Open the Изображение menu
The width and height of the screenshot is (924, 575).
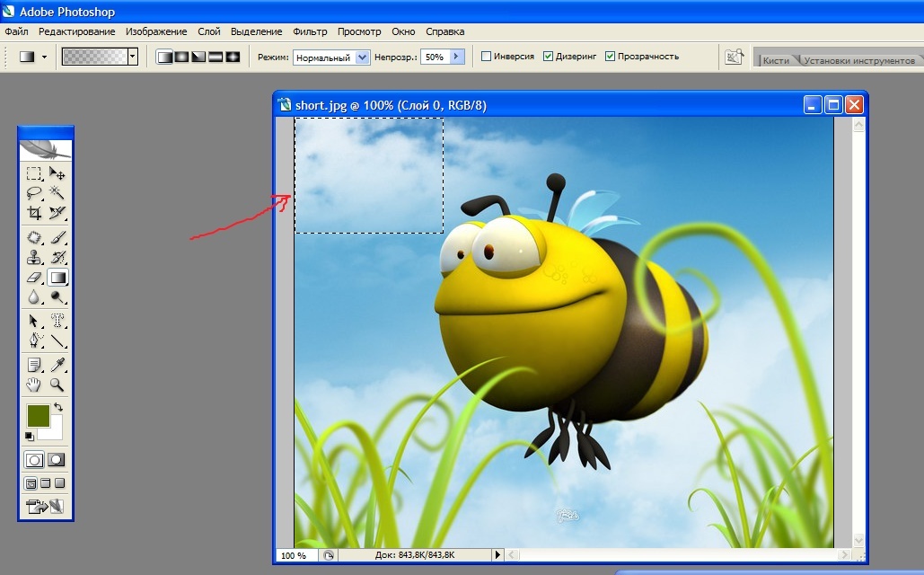coord(156,31)
